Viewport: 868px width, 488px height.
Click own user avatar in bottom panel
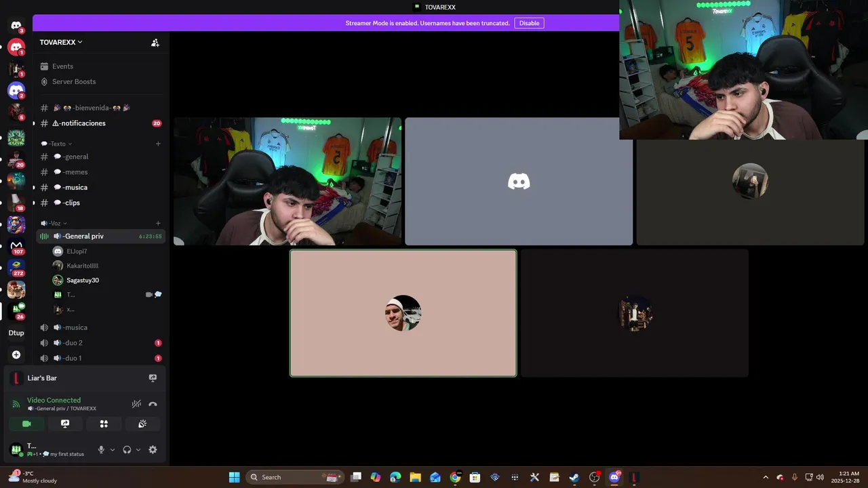click(x=16, y=449)
